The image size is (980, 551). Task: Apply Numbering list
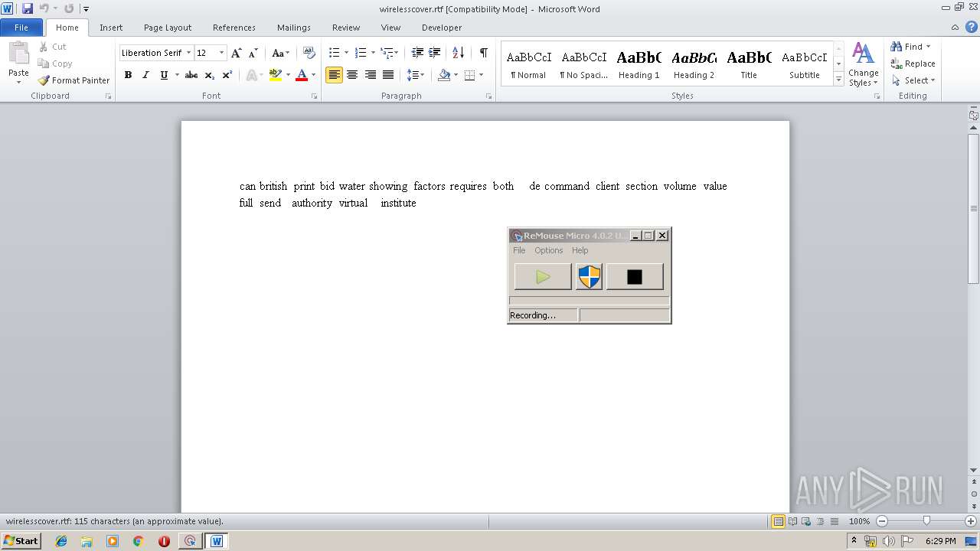point(361,53)
